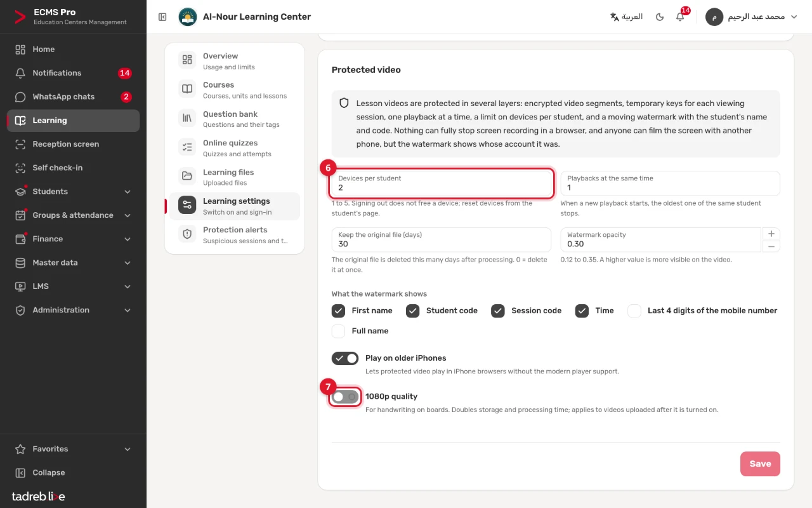Check Last 4 digits of mobile number
This screenshot has width=812, height=508.
[x=634, y=311]
